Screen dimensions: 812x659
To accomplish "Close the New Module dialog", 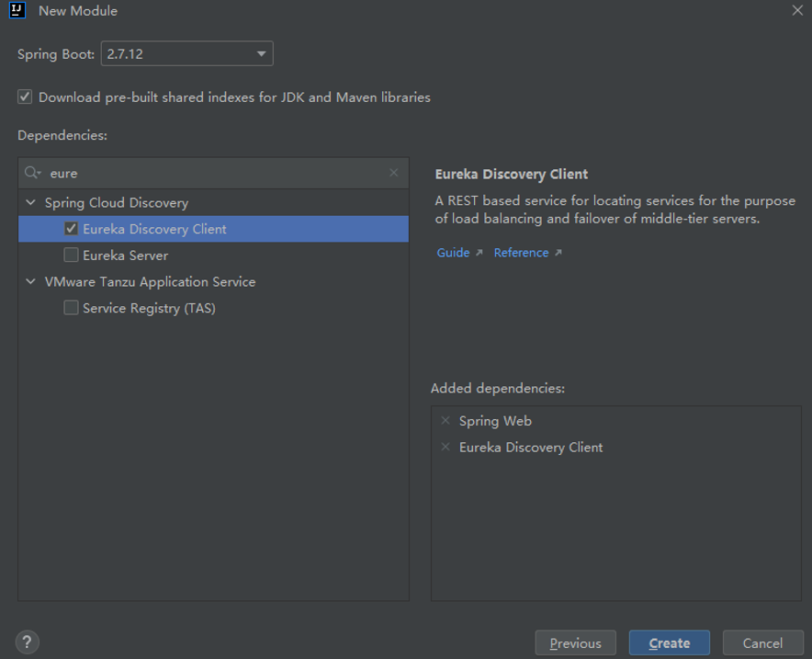I will point(797,10).
